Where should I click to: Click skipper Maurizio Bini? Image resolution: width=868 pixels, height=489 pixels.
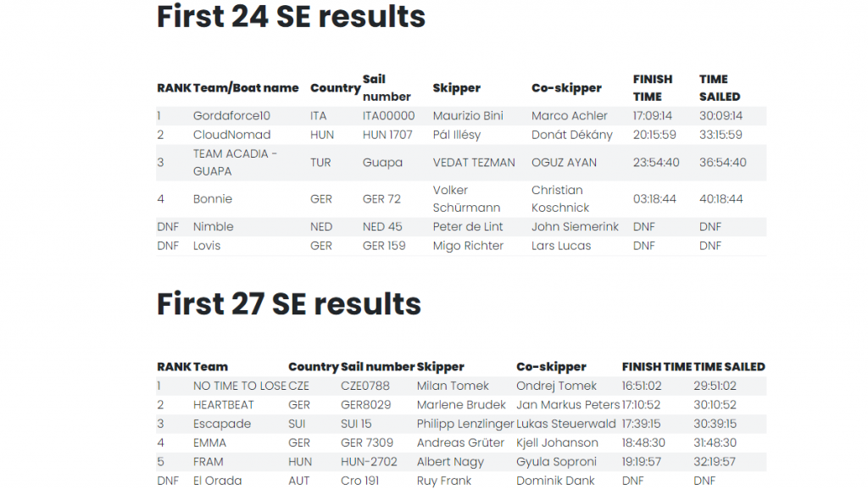coord(468,115)
